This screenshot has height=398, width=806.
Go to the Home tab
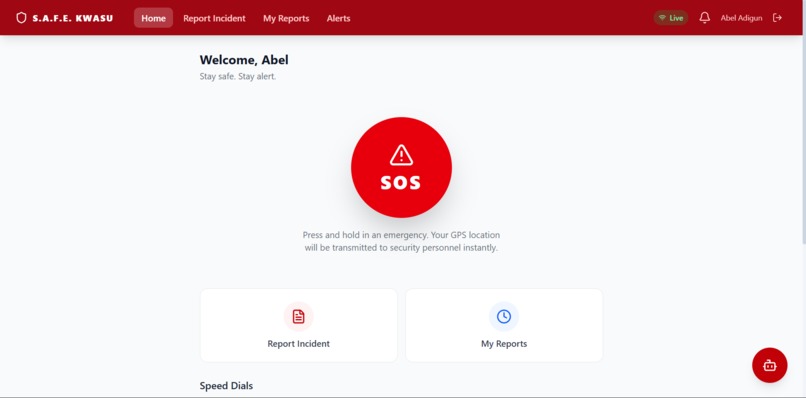(x=154, y=18)
